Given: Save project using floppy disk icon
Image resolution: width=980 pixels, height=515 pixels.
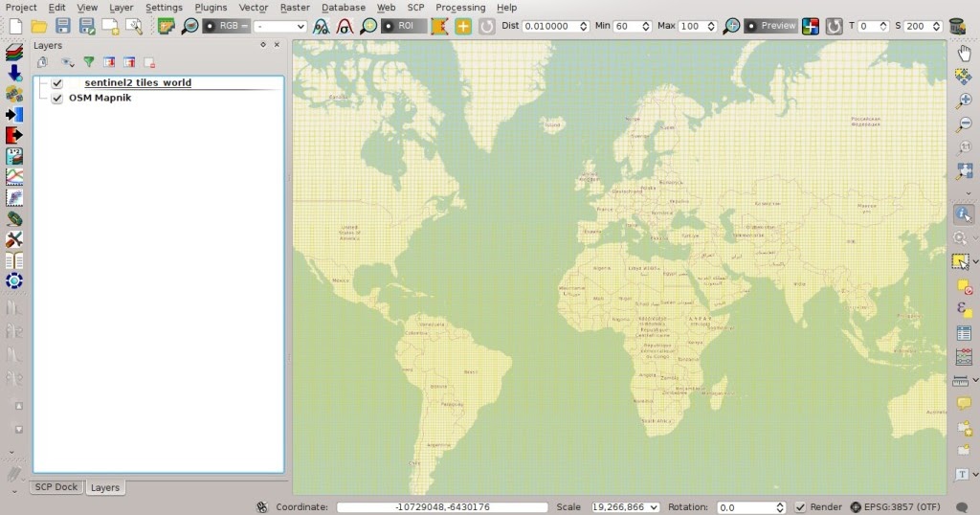Looking at the screenshot, I should click(x=62, y=26).
